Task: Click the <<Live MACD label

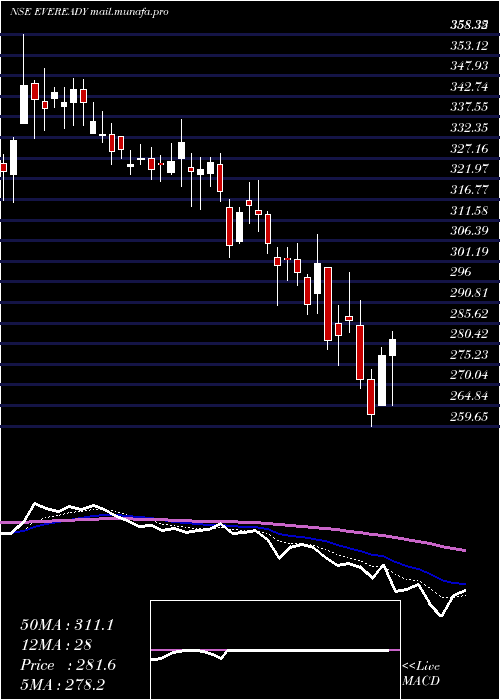Action: pyautogui.click(x=421, y=674)
